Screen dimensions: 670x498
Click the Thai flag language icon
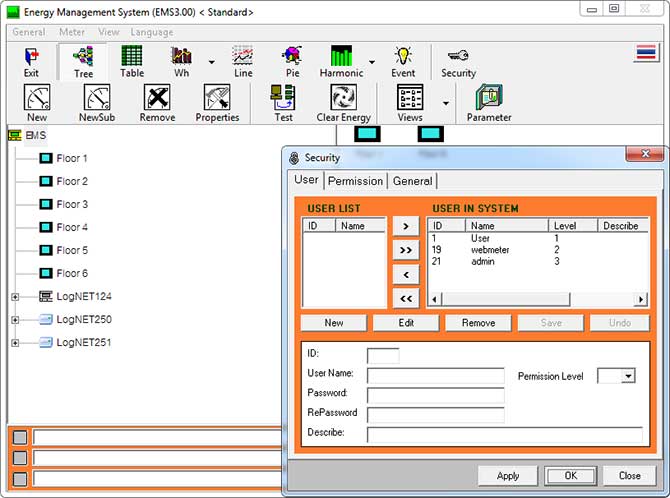pos(646,53)
